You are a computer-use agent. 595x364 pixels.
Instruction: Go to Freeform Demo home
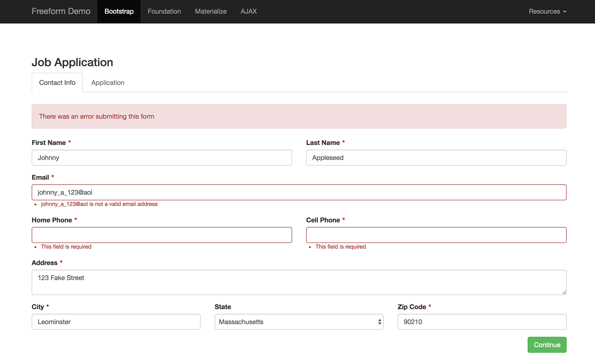[61, 11]
